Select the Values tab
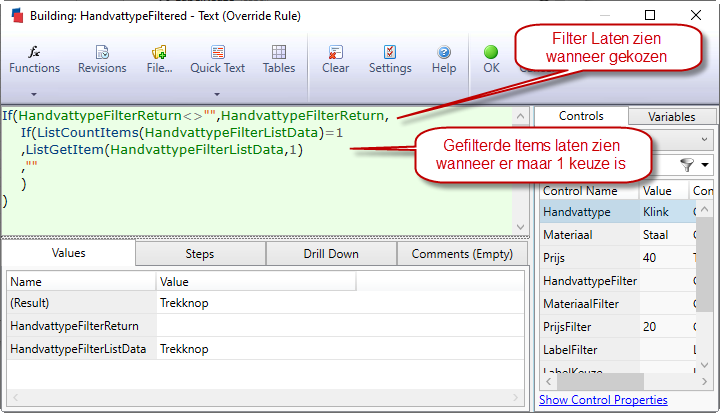Screen dimensions: 720x413 point(68,253)
